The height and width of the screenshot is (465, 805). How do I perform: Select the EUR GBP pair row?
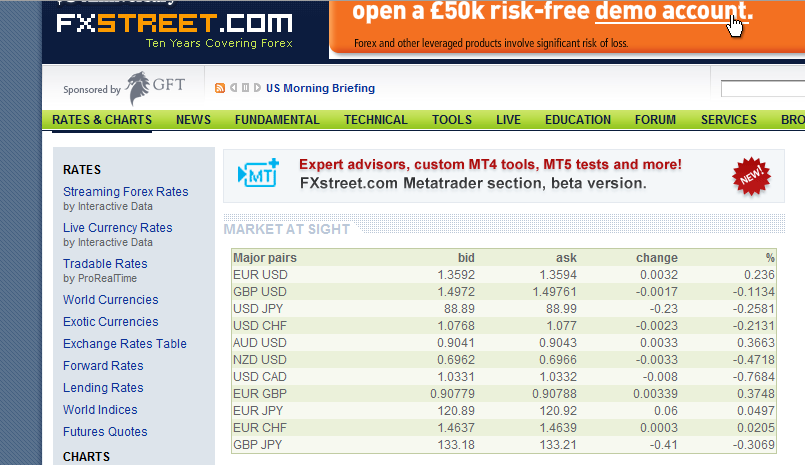[x=504, y=394]
